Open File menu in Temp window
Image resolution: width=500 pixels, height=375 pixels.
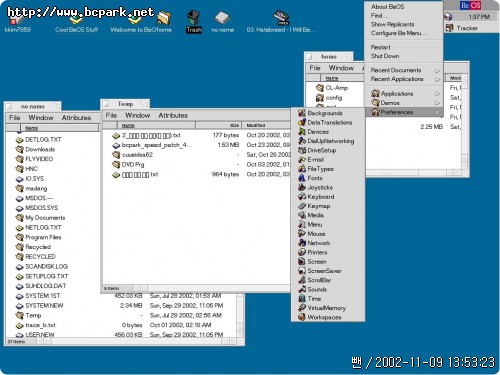click(111, 115)
